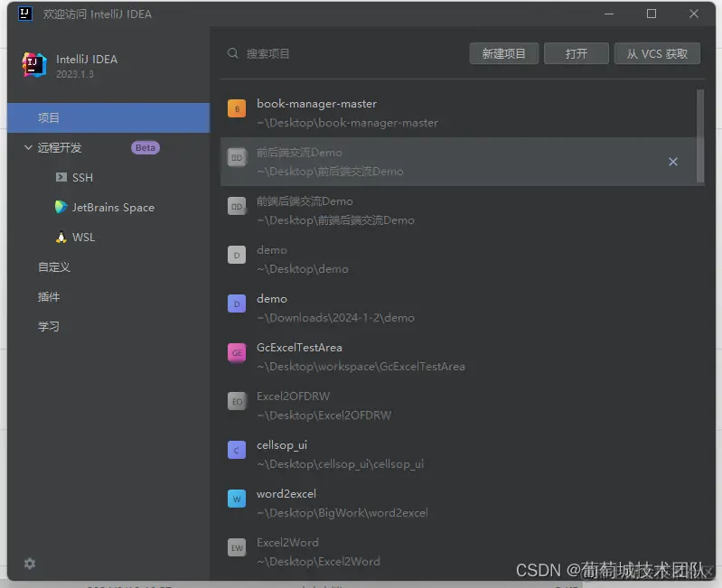Open SSH remote development
Screen dimensions: 722x588
pyautogui.click(x=82, y=178)
